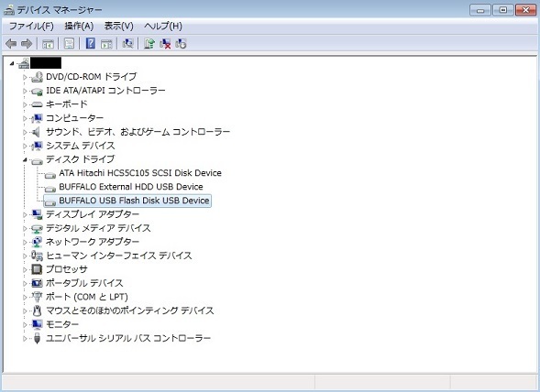Viewport: 540px width, 392px height.
Task: Click Show/Hide console tree toolbar icon
Action: tap(48, 44)
